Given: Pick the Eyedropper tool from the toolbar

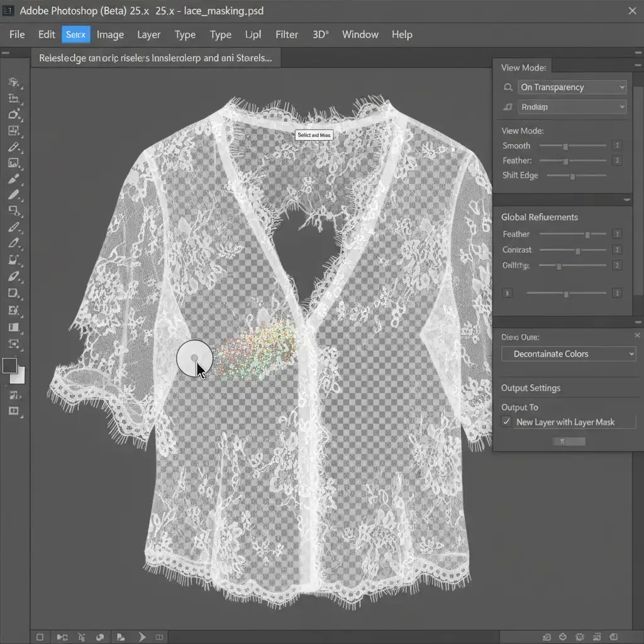Looking at the screenshot, I should point(14,147).
